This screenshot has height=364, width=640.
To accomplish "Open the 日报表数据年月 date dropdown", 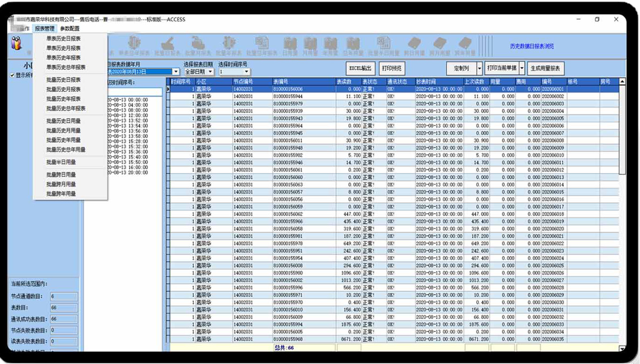I will [176, 72].
